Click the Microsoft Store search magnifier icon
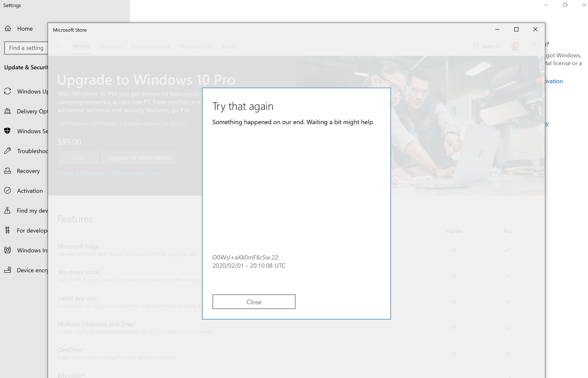 coord(475,46)
